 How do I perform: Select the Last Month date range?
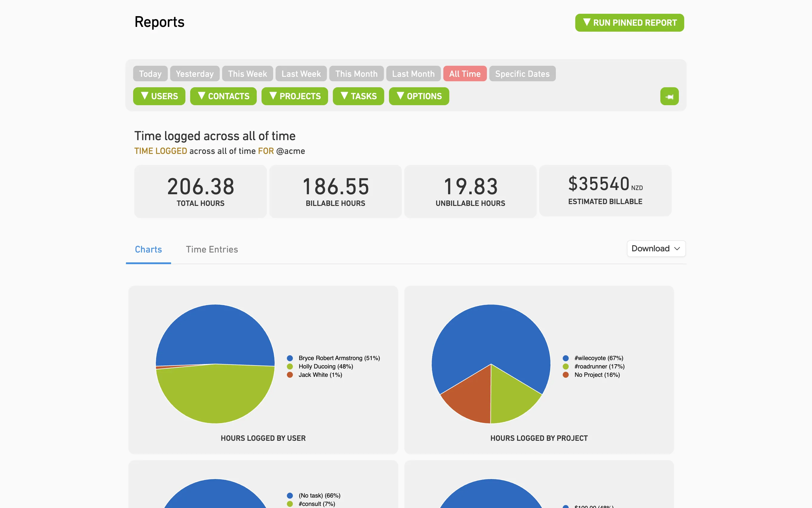tap(413, 74)
